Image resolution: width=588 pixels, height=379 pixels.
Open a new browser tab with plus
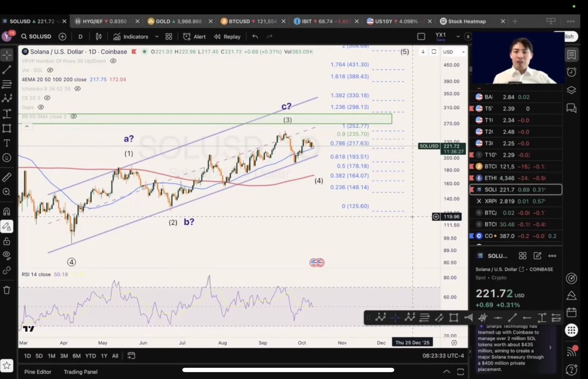tap(515, 22)
